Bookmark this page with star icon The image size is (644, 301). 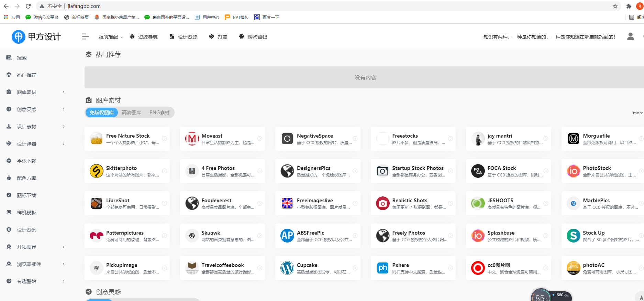[615, 6]
